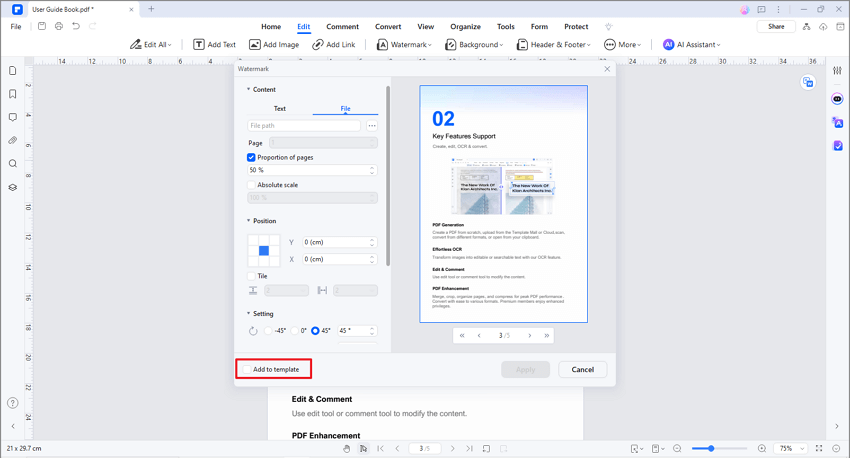The image size is (850, 458).
Task: Click the Save icon in top toolbar
Action: (42, 26)
